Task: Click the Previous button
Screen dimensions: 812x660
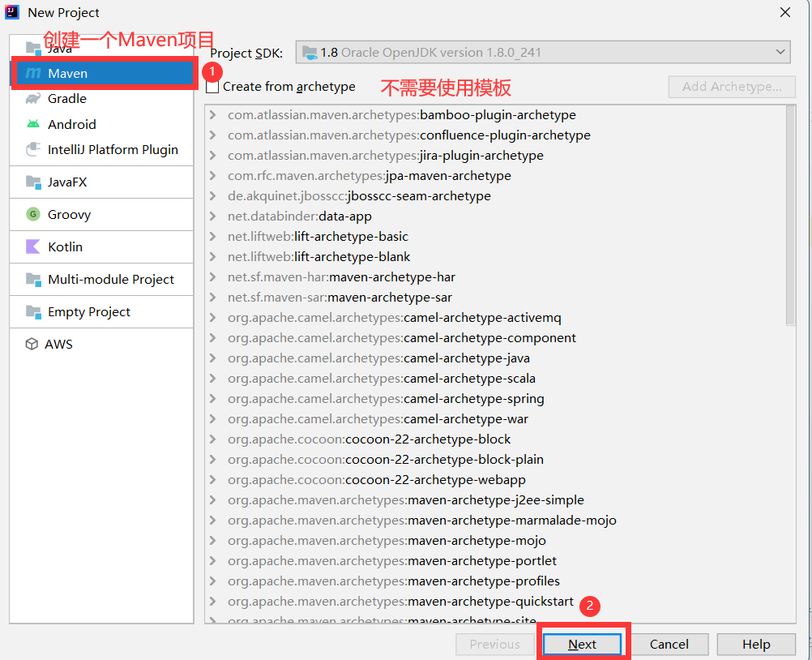Action: pos(494,644)
